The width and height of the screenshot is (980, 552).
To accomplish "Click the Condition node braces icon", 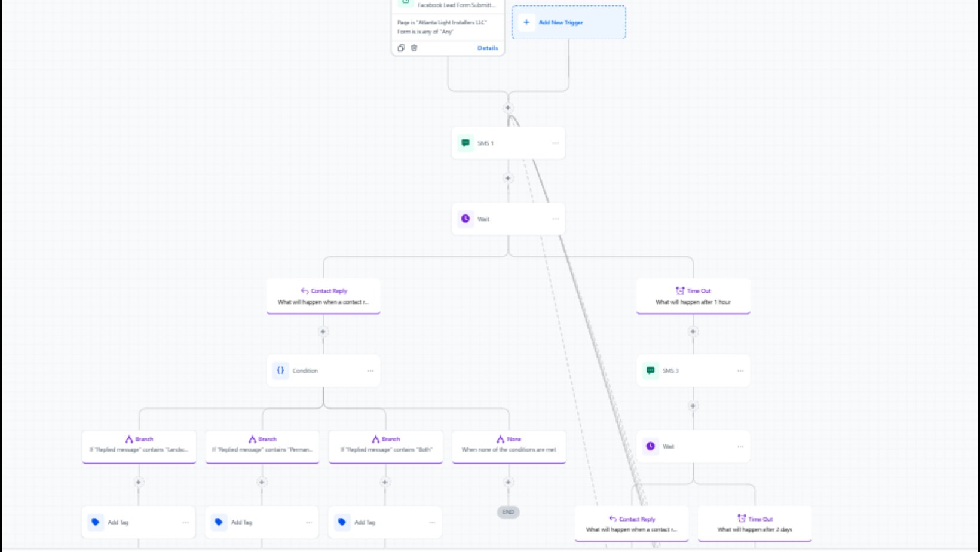I will 280,370.
